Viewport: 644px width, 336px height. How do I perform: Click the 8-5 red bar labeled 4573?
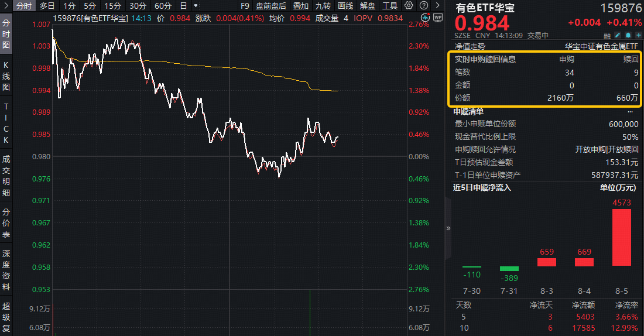click(x=621, y=238)
